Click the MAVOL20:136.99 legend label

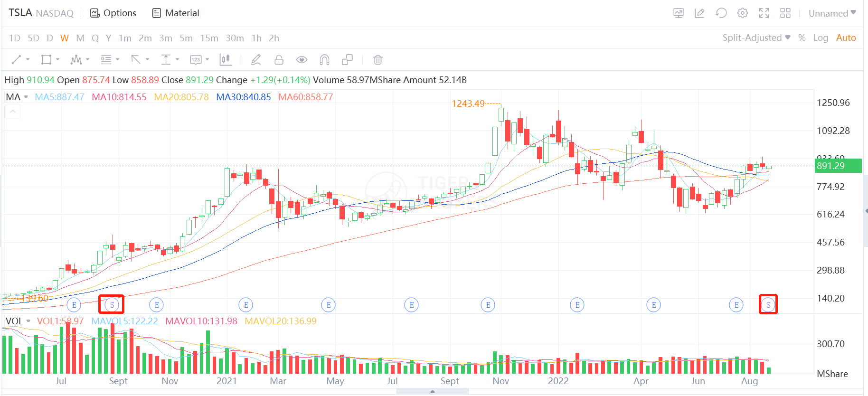click(x=281, y=321)
